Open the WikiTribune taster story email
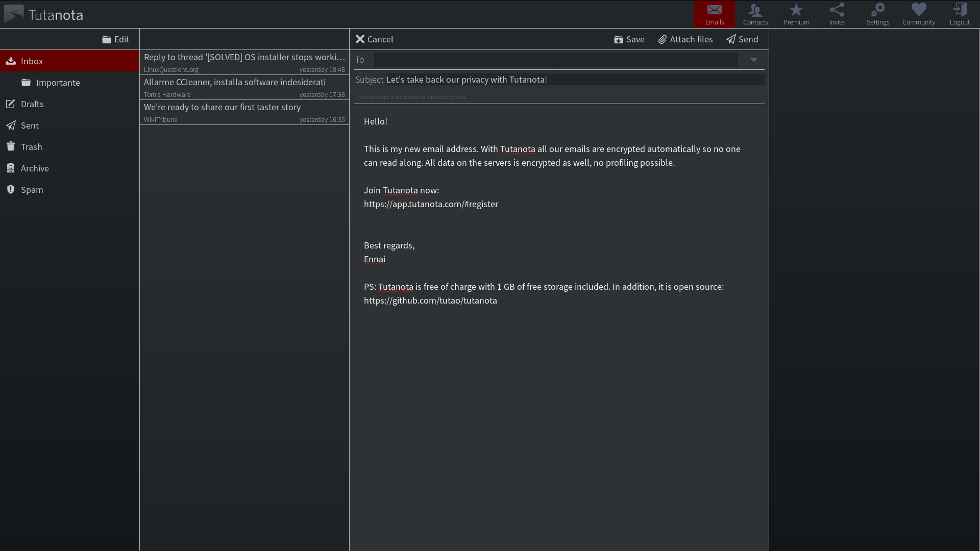This screenshot has height=551, width=980. [244, 112]
